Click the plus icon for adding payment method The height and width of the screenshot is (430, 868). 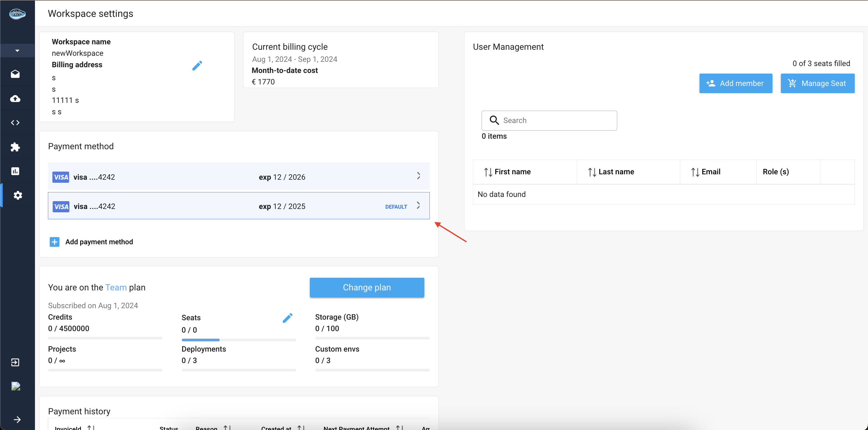click(55, 242)
